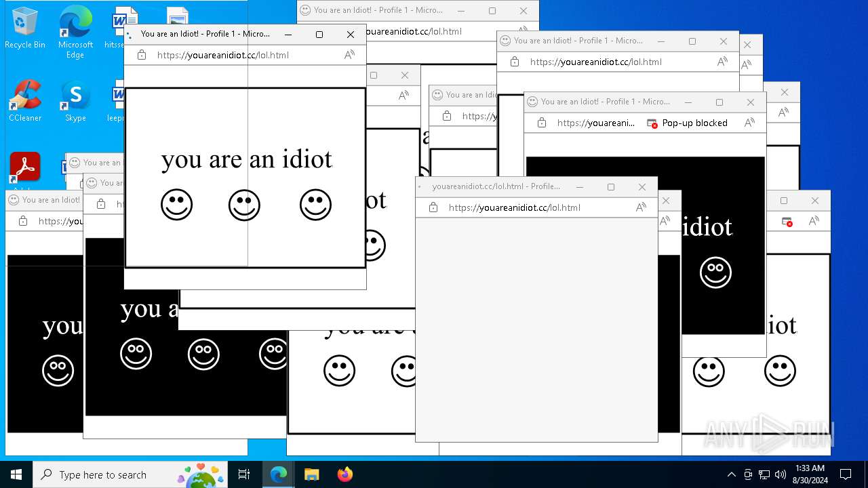868x488 pixels.
Task: Click the smiley on the black page of the Pop-up blocked window
Action: pos(715,272)
